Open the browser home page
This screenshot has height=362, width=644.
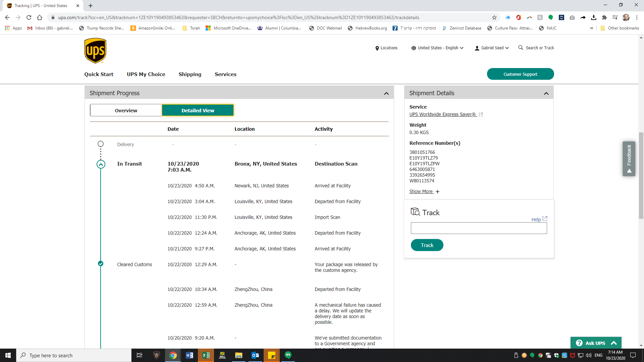tap(40, 17)
